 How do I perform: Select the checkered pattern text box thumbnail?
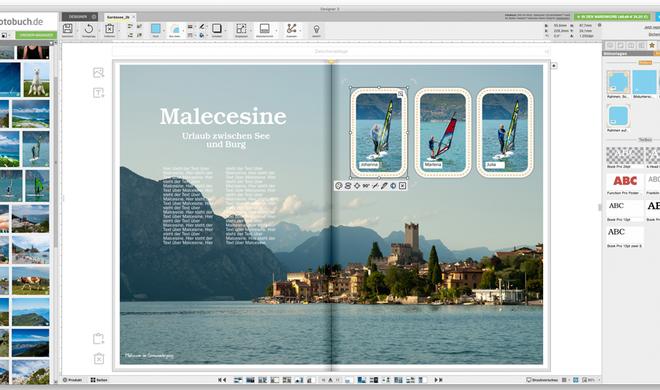pos(625,156)
